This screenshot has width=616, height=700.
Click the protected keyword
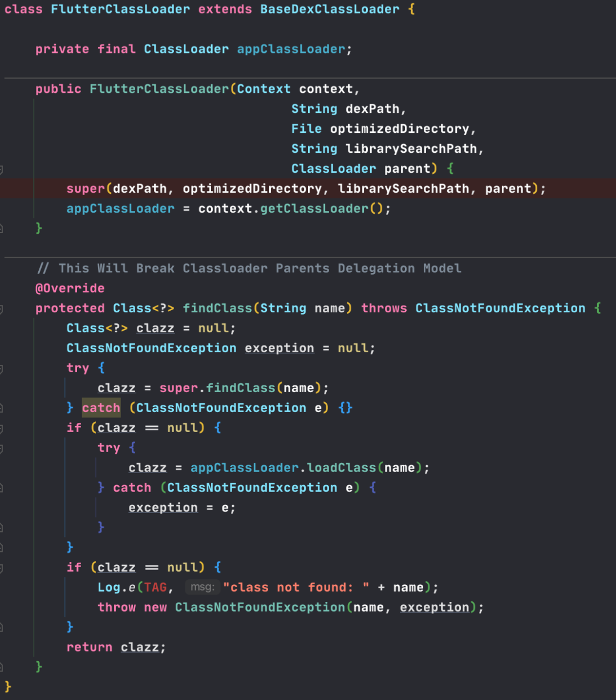[x=70, y=309]
